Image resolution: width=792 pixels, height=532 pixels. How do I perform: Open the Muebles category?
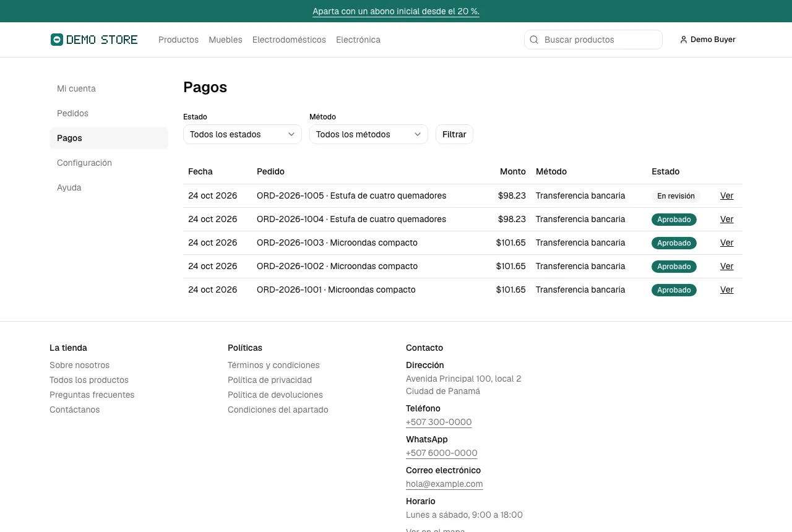[x=225, y=40]
